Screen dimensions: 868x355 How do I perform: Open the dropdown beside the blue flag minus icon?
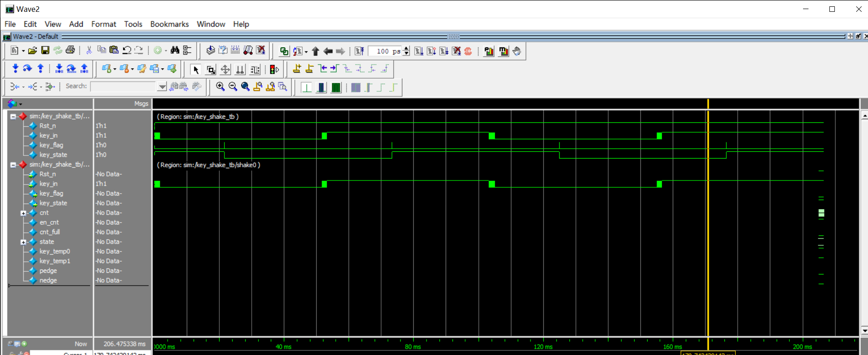133,69
